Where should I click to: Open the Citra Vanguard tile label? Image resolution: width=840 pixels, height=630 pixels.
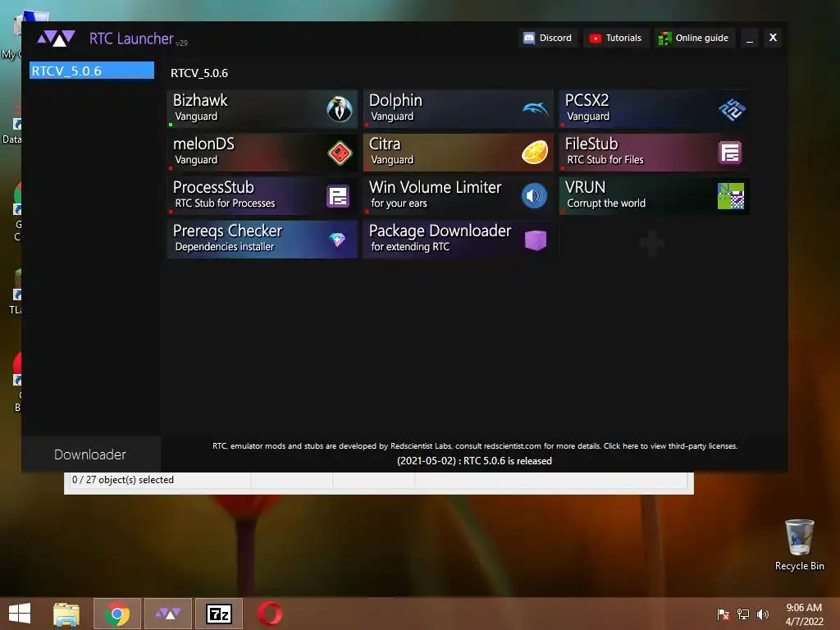pos(391,151)
